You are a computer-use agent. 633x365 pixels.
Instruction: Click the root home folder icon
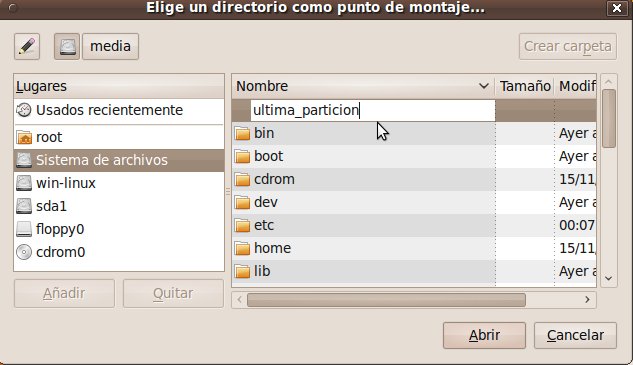pos(24,137)
